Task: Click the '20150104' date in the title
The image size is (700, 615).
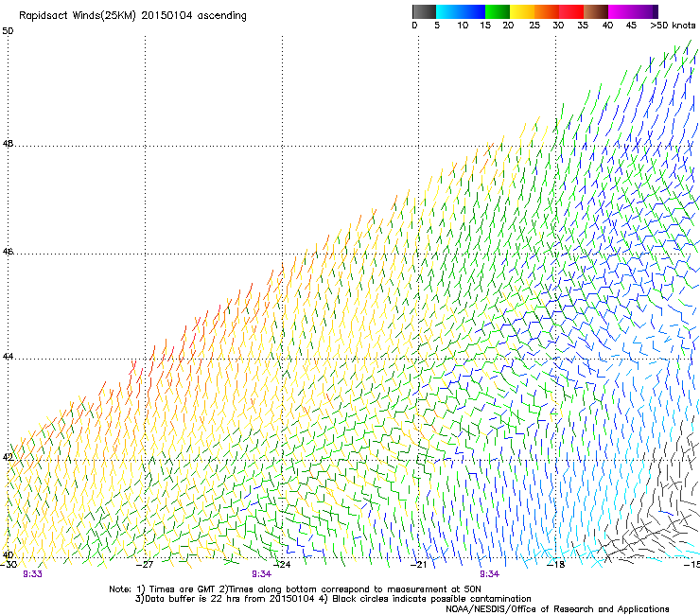Action: [x=167, y=15]
